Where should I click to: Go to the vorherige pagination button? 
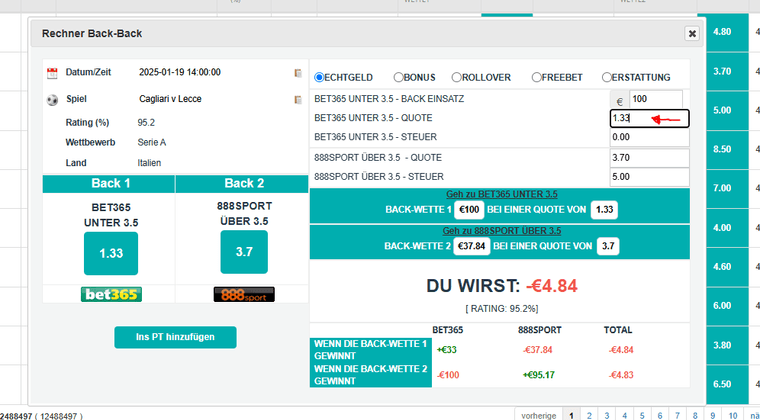(x=538, y=415)
